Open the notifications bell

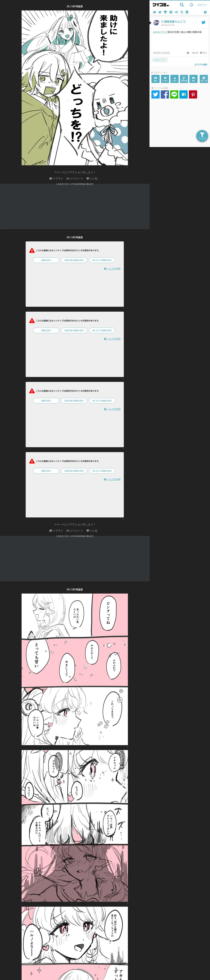[x=191, y=5]
